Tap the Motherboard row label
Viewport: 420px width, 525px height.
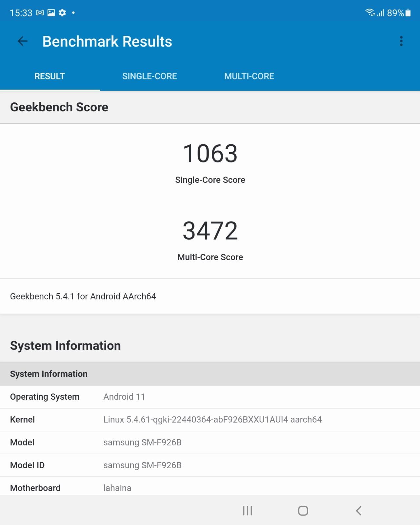35,488
